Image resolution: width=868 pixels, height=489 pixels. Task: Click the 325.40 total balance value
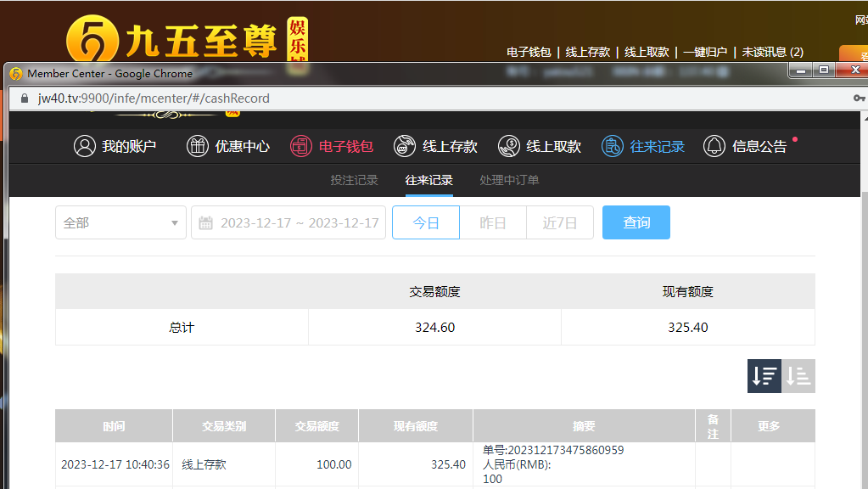pos(687,328)
